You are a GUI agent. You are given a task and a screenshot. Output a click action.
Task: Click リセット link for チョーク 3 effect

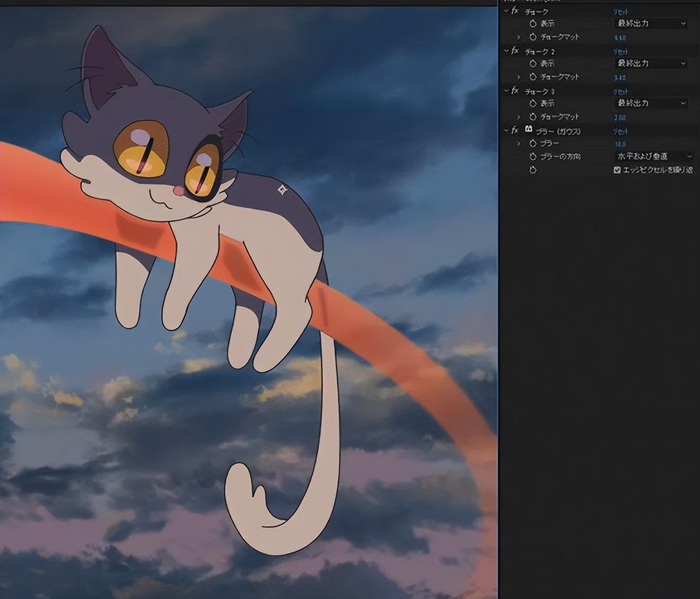[x=620, y=92]
